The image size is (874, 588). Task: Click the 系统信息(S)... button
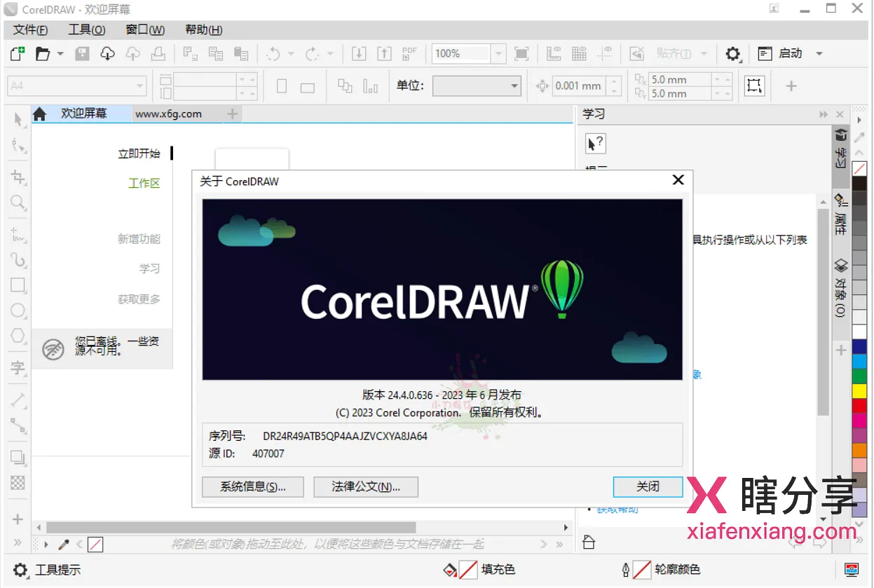253,486
